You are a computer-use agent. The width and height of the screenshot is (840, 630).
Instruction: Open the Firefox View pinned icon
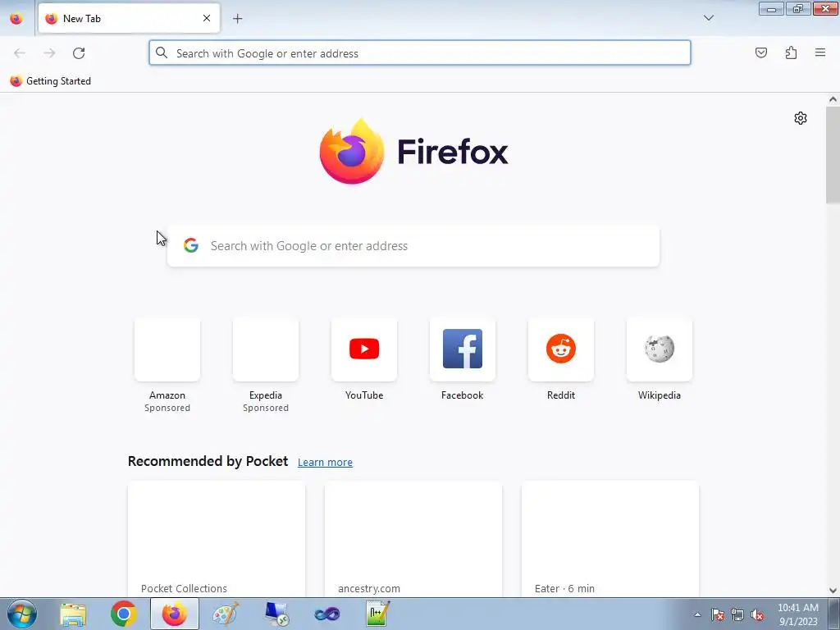[16, 18]
